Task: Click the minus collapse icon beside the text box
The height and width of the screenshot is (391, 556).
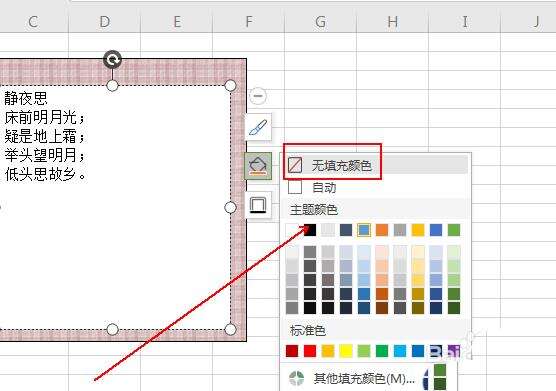Action: coord(258,96)
